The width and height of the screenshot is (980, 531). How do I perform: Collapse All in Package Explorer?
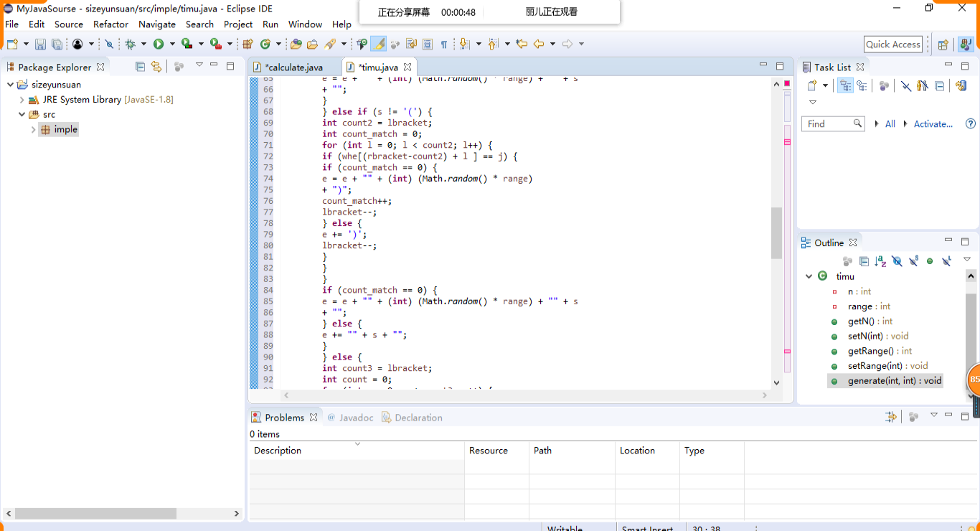click(141, 67)
